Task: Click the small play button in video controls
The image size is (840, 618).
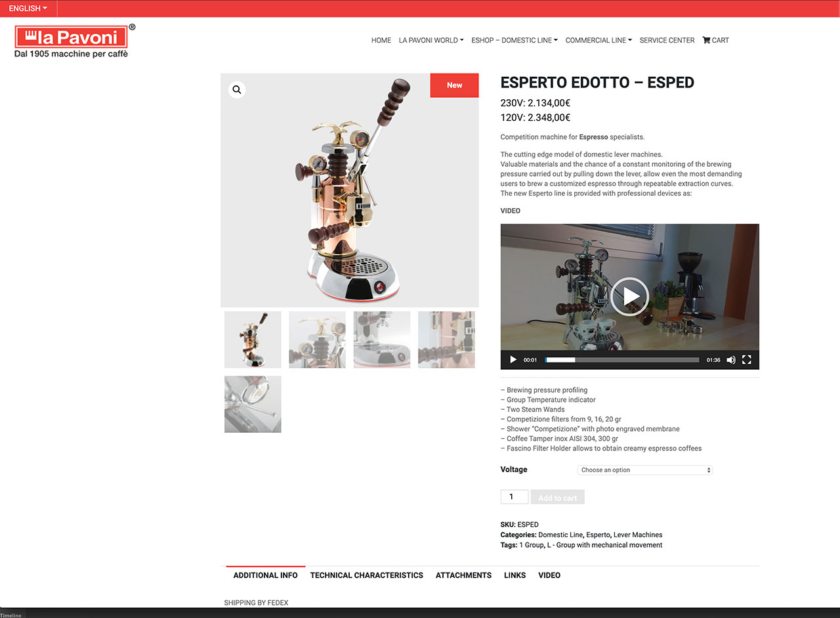Action: point(513,360)
